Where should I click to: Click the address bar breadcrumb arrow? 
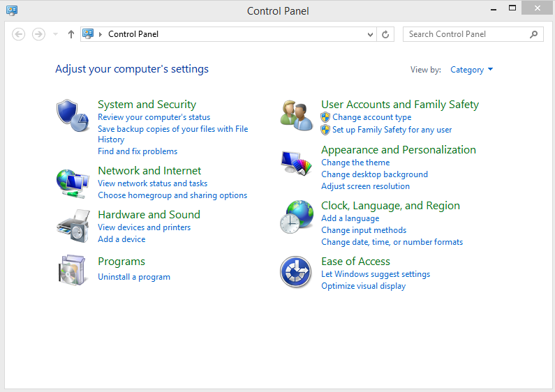101,34
